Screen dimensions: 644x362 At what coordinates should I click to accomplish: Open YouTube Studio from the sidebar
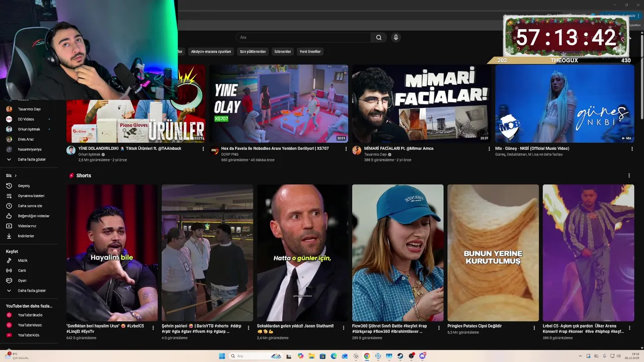coord(30,315)
